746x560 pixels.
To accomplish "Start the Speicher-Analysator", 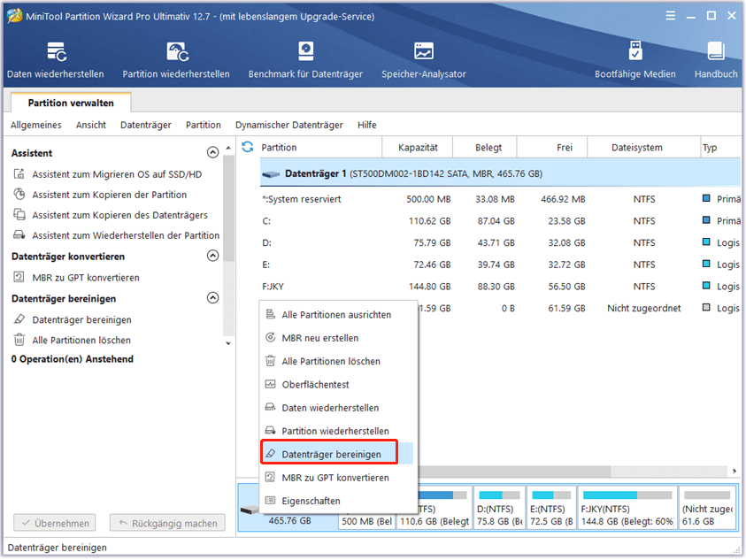I will click(x=423, y=60).
